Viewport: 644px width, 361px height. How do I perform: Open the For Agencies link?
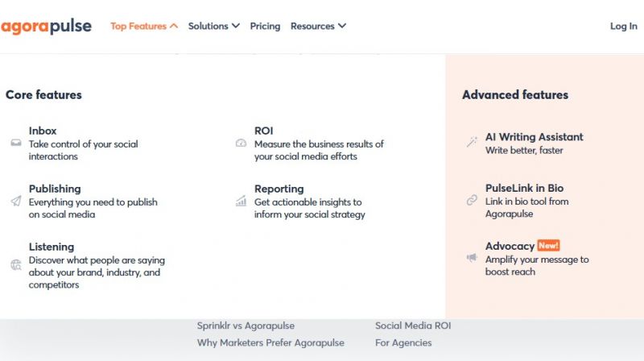pyautogui.click(x=403, y=343)
